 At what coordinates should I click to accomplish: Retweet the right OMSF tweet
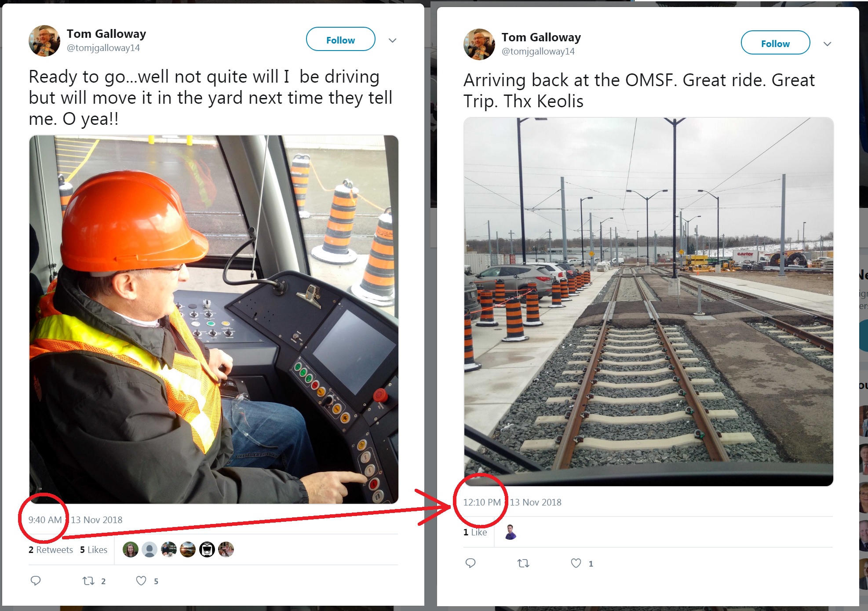(523, 563)
